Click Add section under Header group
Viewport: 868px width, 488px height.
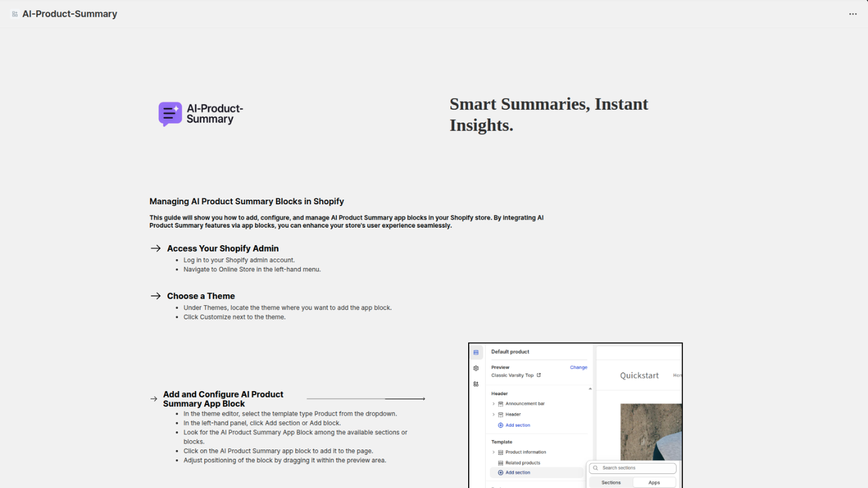(518, 425)
